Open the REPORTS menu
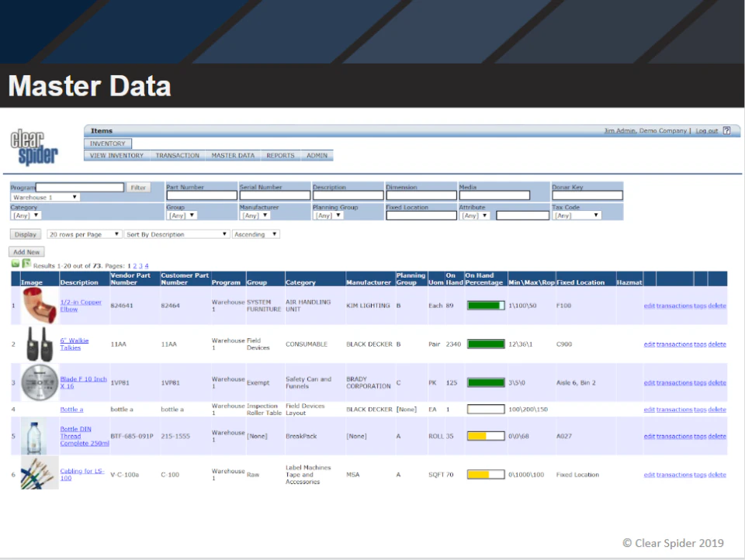The height and width of the screenshot is (560, 745). (x=280, y=155)
